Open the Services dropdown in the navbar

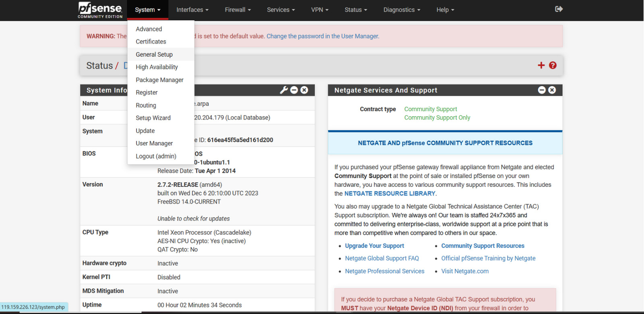coord(281,10)
